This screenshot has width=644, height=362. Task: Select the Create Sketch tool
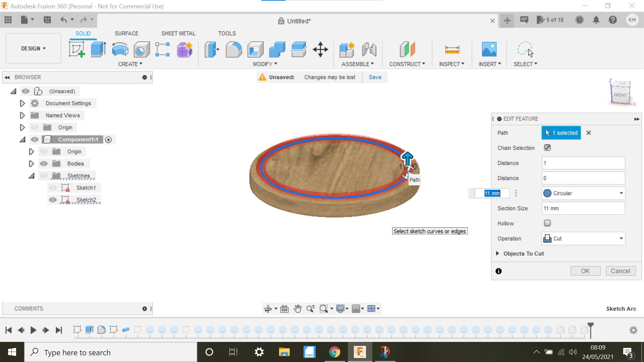pyautogui.click(x=76, y=49)
